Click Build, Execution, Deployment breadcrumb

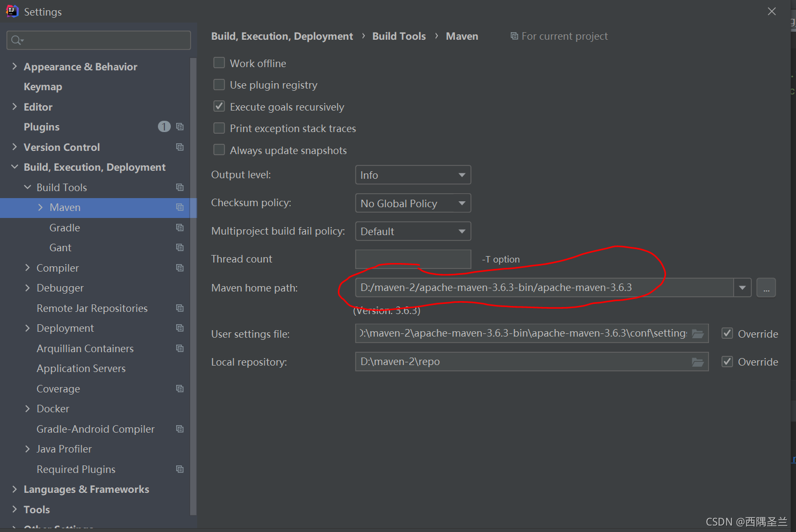click(x=282, y=36)
